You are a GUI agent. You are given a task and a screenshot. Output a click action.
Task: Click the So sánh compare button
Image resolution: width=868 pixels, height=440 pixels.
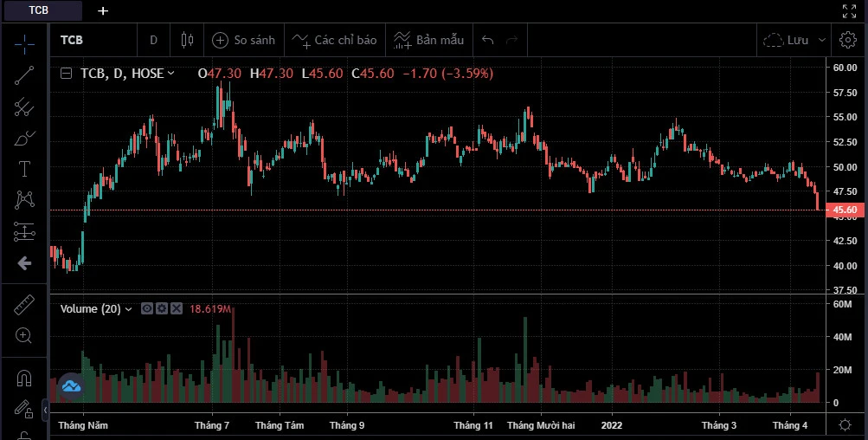[244, 40]
